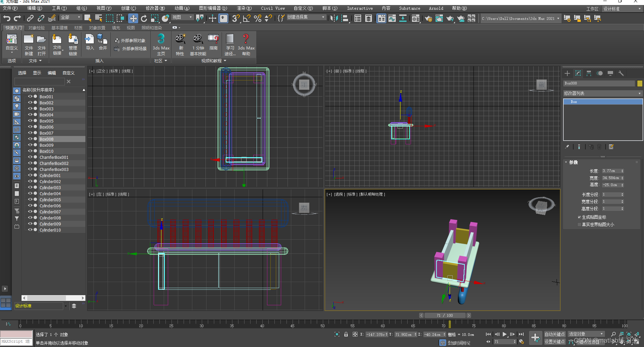Image resolution: width=644 pixels, height=347 pixels.
Task: Click the 自动关键点 button
Action: pyautogui.click(x=555, y=334)
